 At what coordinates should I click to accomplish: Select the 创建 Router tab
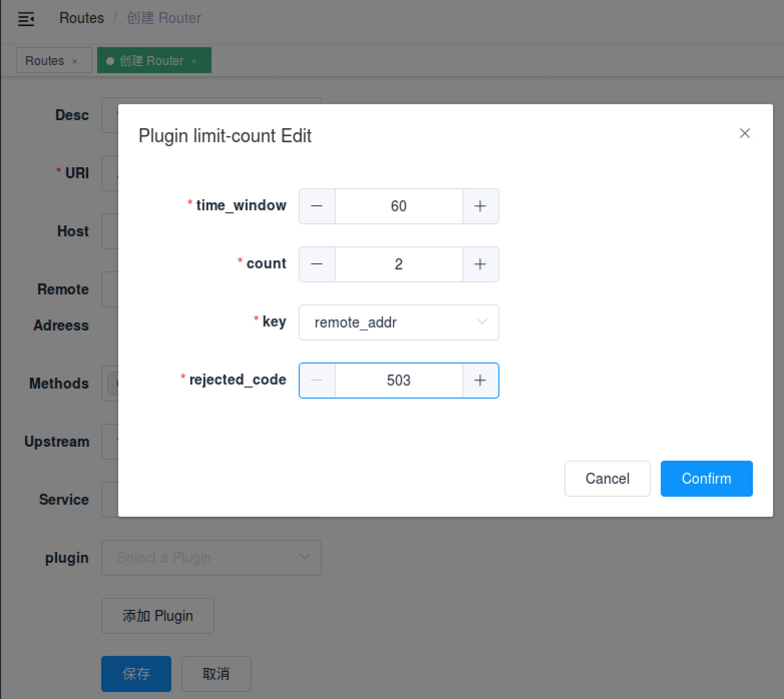click(x=151, y=61)
